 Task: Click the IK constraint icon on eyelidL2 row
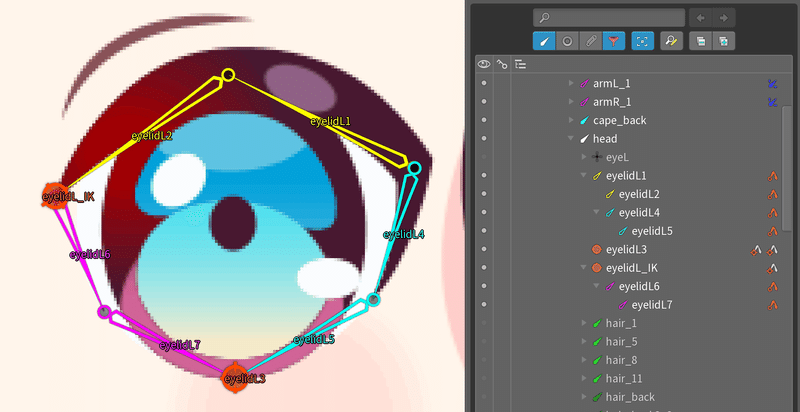pyautogui.click(x=772, y=194)
